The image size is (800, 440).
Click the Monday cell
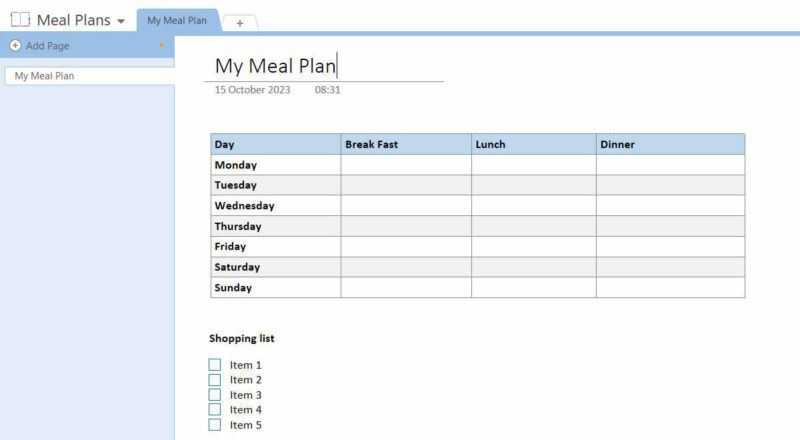(x=276, y=165)
